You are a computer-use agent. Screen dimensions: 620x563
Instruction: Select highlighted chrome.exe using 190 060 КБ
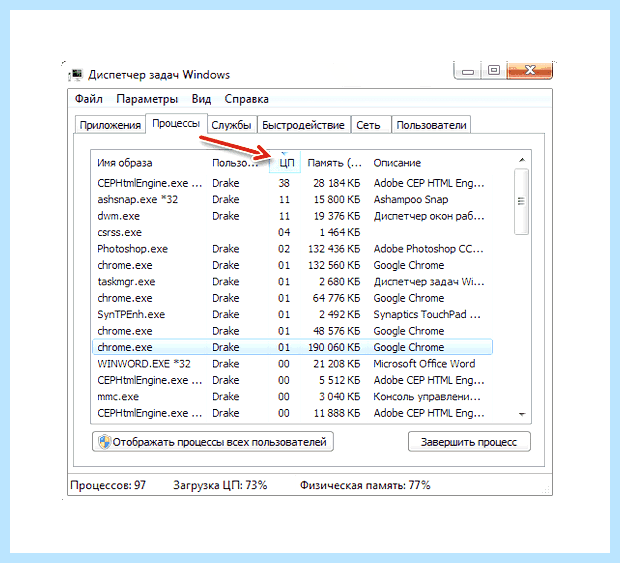pos(293,347)
